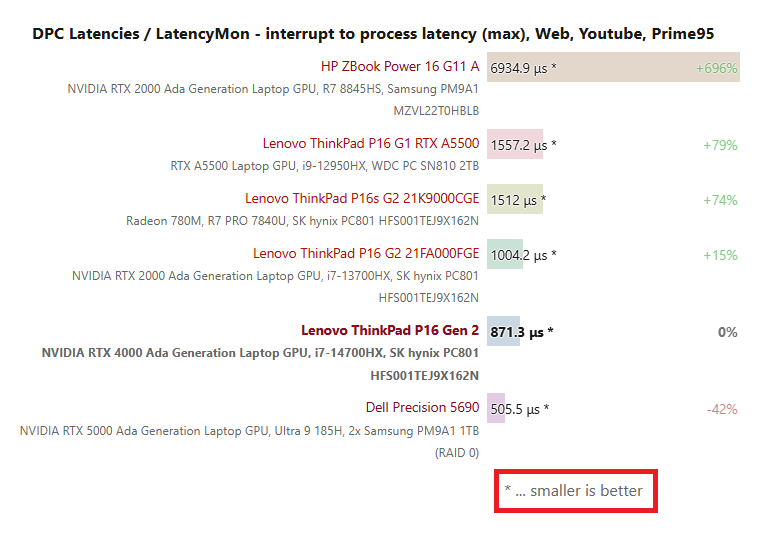Click the 'smaller is better' note
This screenshot has width=758, height=536.
[573, 491]
